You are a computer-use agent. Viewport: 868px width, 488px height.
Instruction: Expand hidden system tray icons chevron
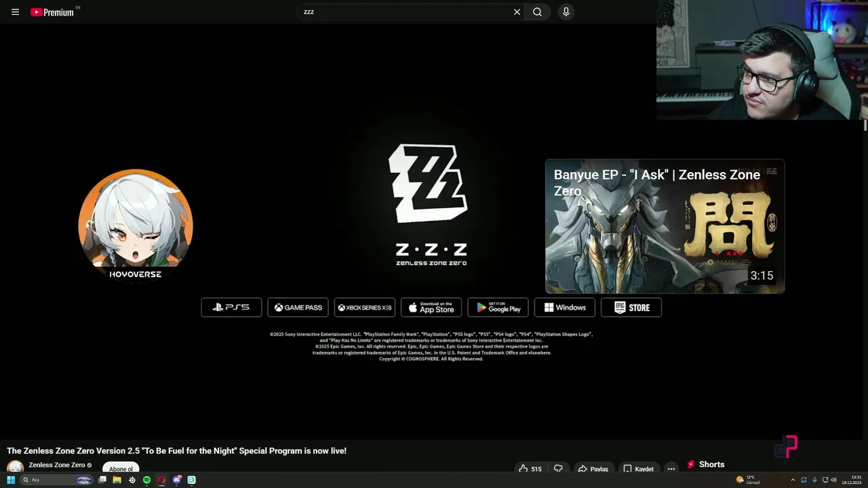click(793, 480)
